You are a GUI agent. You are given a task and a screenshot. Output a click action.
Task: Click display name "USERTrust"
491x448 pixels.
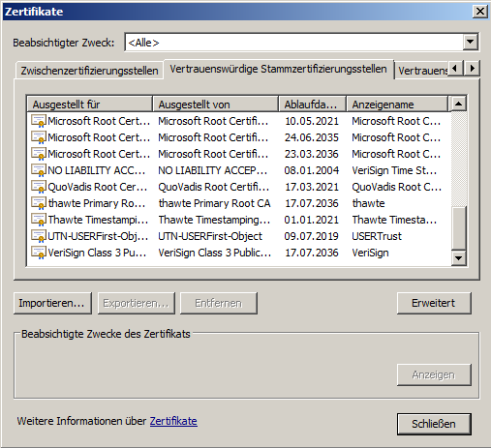[x=377, y=236]
